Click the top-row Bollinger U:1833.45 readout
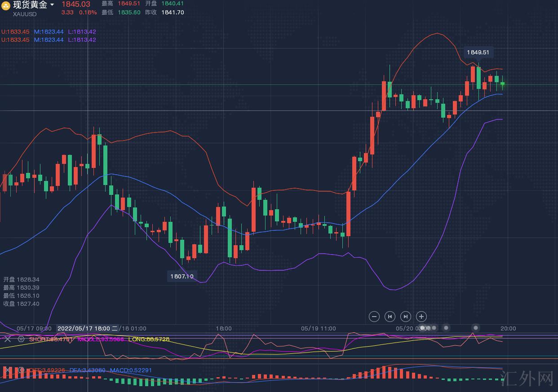This screenshot has width=558, height=392. (x=15, y=31)
